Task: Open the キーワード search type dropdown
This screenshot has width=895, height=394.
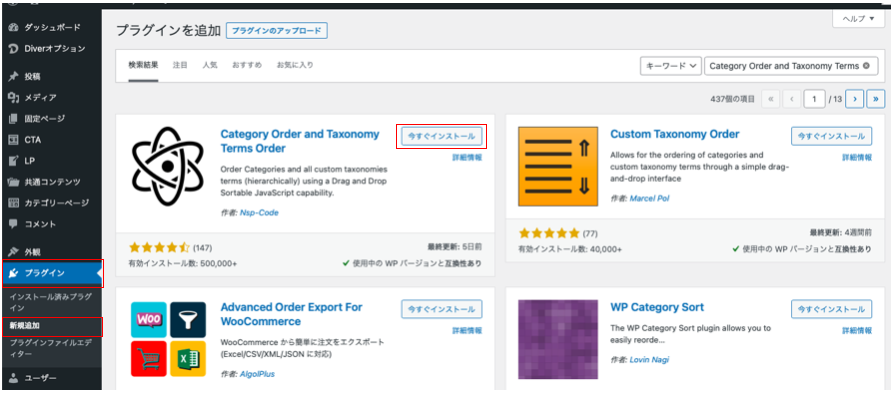Action: [671, 66]
